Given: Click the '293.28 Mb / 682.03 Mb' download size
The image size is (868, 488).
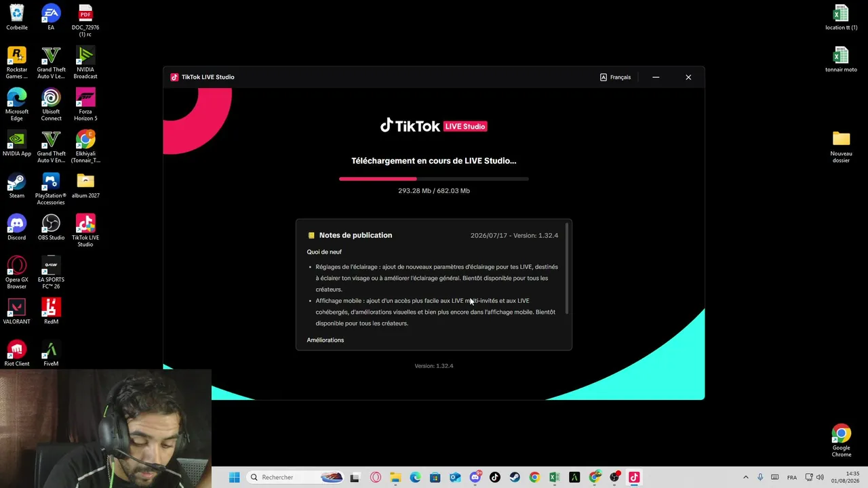Looking at the screenshot, I should tap(434, 191).
